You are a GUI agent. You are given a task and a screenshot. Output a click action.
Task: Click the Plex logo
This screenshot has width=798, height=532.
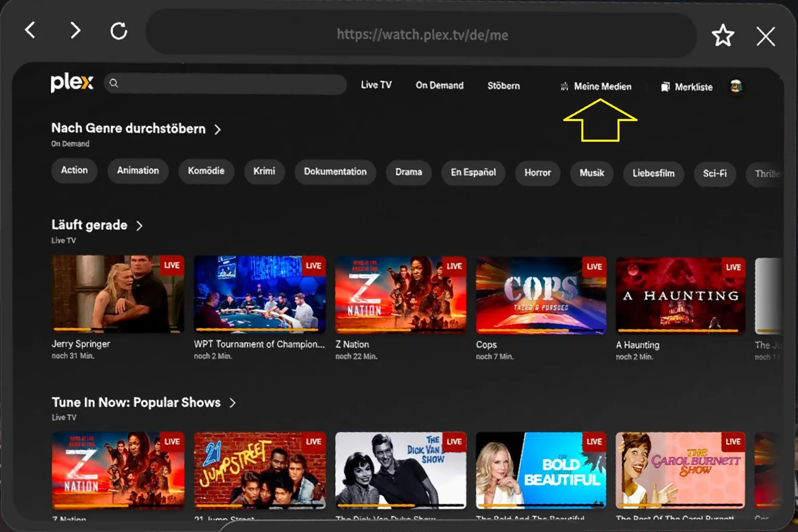tap(72, 83)
